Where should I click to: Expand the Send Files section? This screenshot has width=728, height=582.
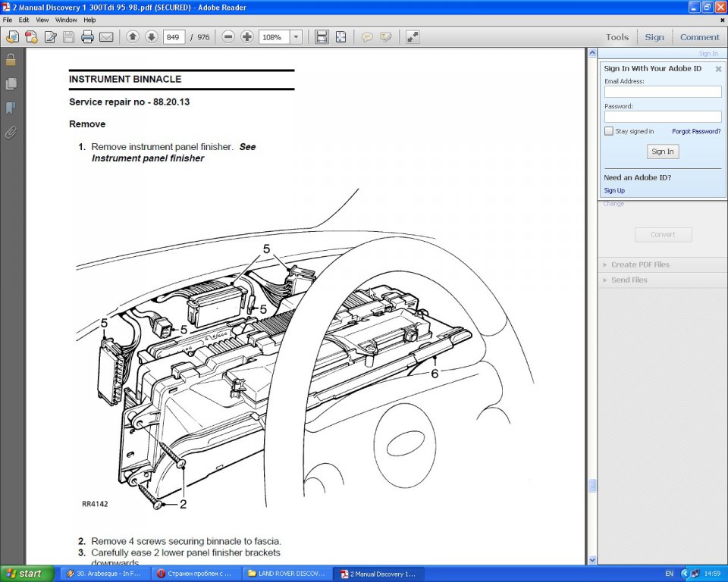pyautogui.click(x=629, y=280)
